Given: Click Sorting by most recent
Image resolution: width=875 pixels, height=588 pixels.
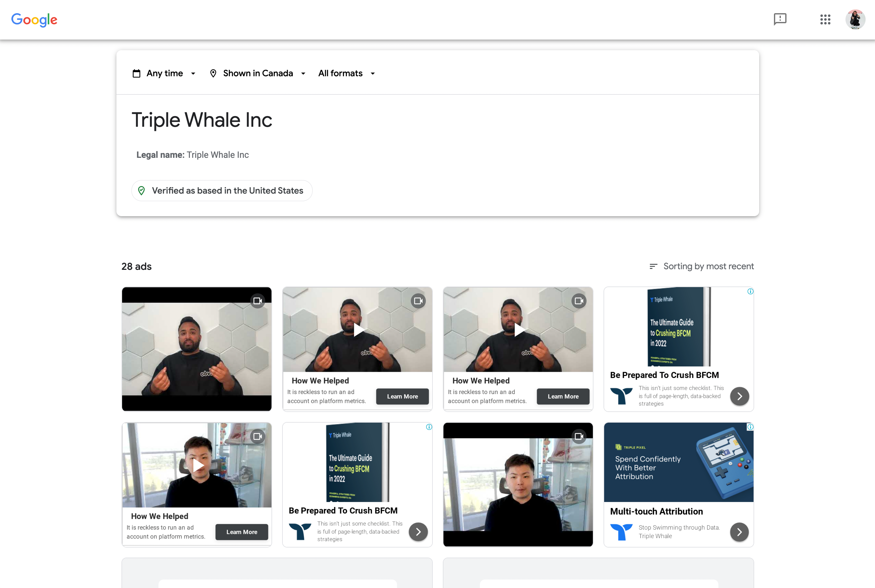Looking at the screenshot, I should [708, 266].
